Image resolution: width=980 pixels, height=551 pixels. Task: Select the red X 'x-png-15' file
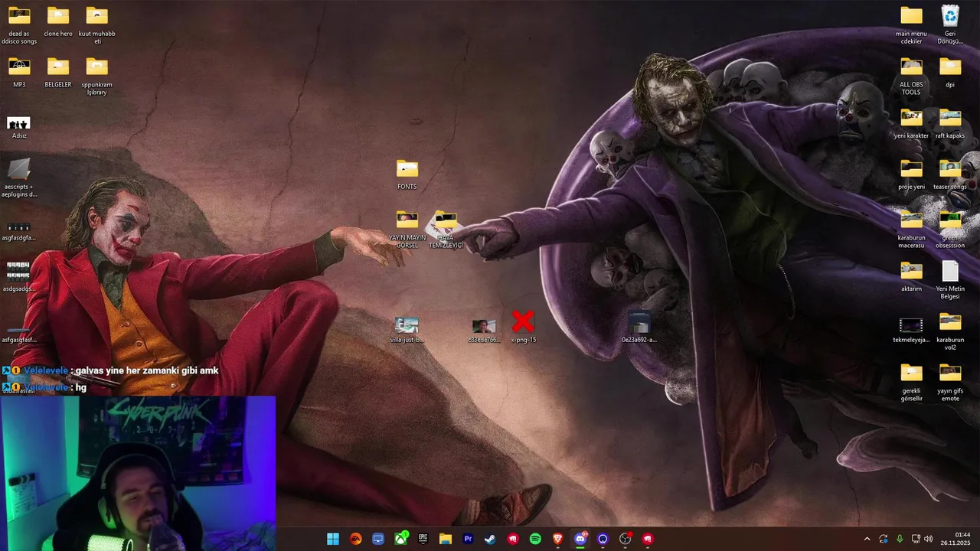pos(523,327)
